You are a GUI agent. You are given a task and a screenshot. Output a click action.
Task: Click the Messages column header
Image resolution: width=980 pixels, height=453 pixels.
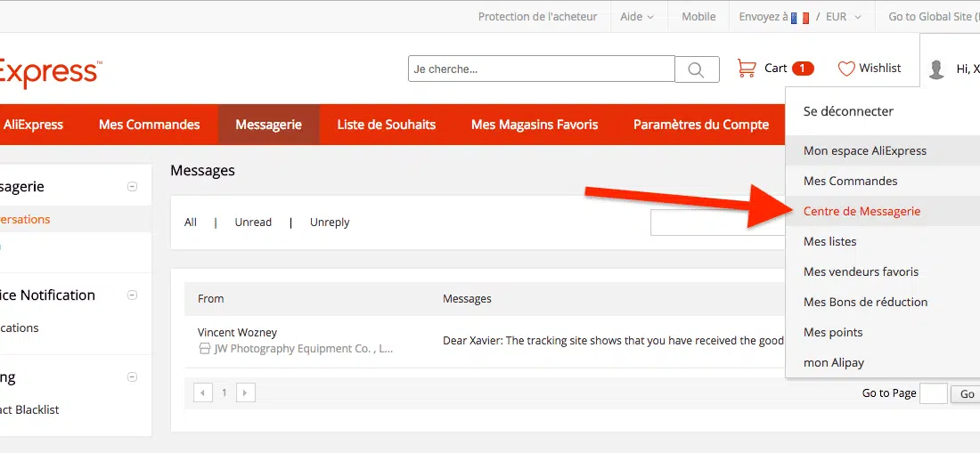coord(467,299)
